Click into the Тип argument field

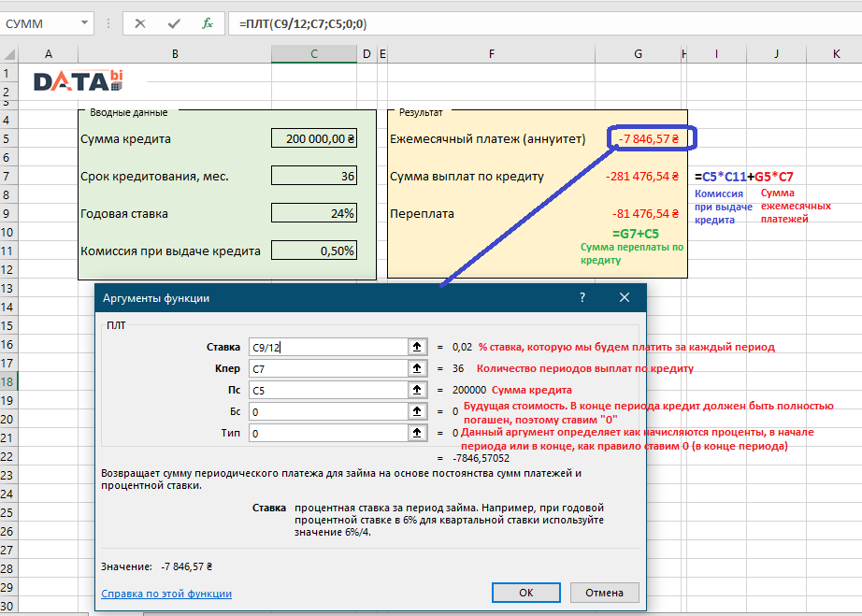(328, 433)
